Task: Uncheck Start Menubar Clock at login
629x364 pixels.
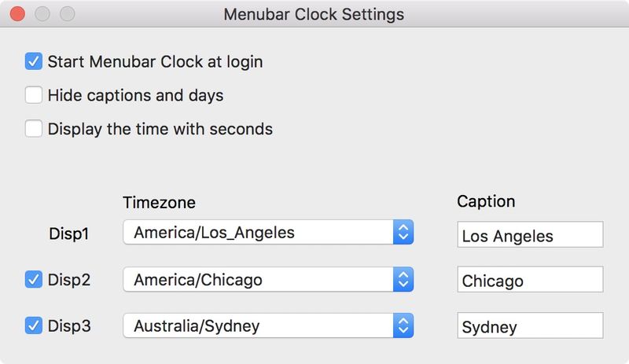Action: pyautogui.click(x=33, y=61)
